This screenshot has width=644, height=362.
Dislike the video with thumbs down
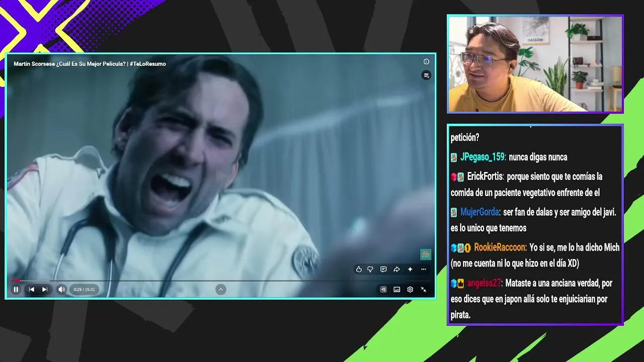coord(370,269)
